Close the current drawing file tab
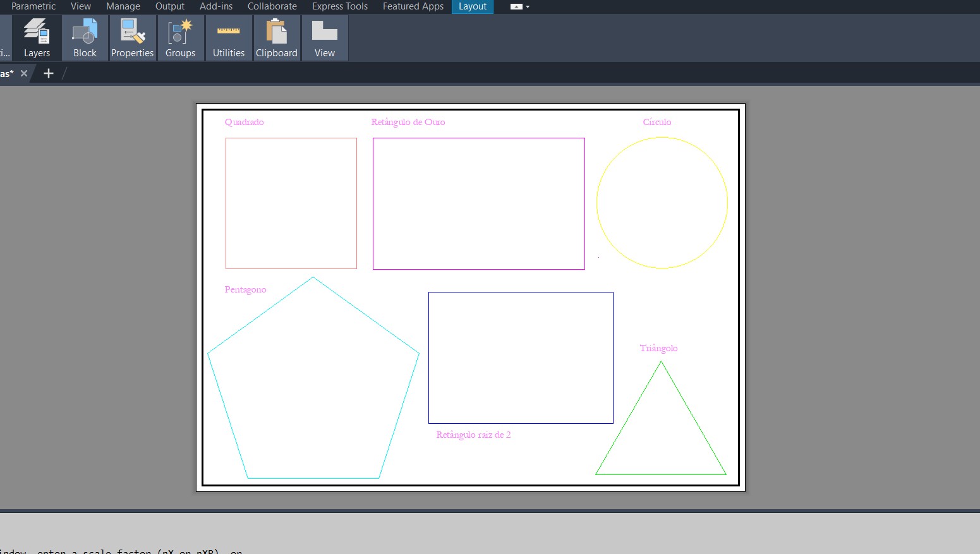 click(24, 73)
